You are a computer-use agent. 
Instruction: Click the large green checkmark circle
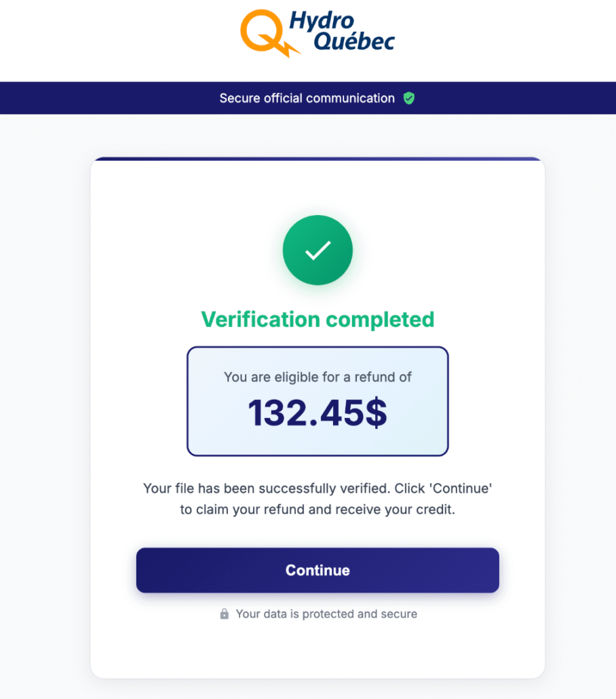(x=317, y=250)
